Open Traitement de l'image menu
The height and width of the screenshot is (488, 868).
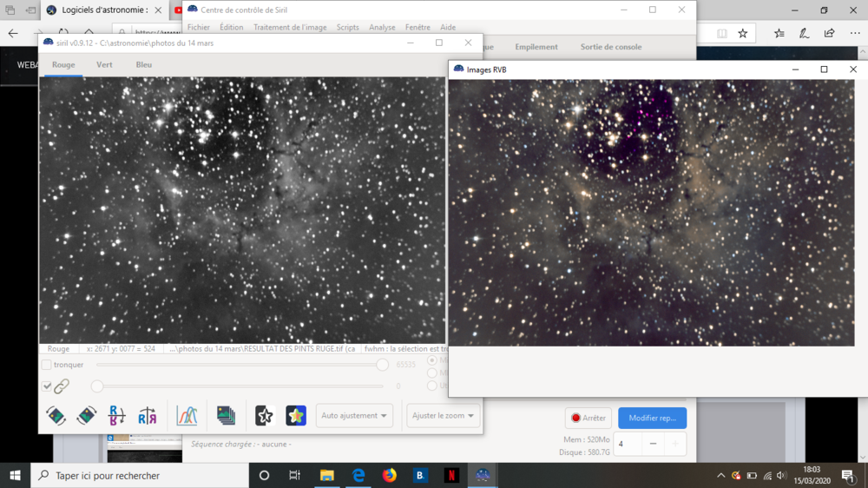point(290,27)
